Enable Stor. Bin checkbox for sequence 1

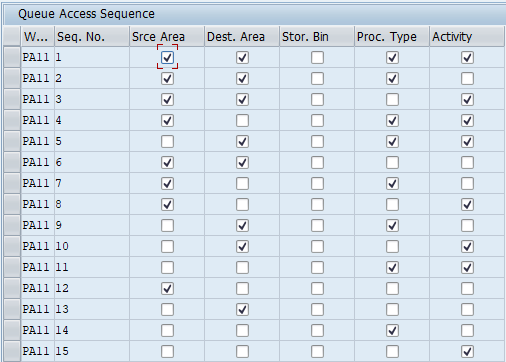[317, 57]
